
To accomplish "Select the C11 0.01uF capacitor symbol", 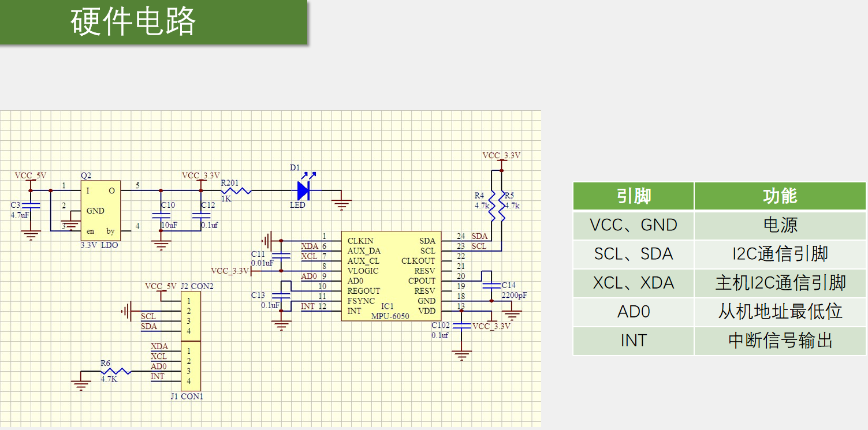I will [281, 256].
